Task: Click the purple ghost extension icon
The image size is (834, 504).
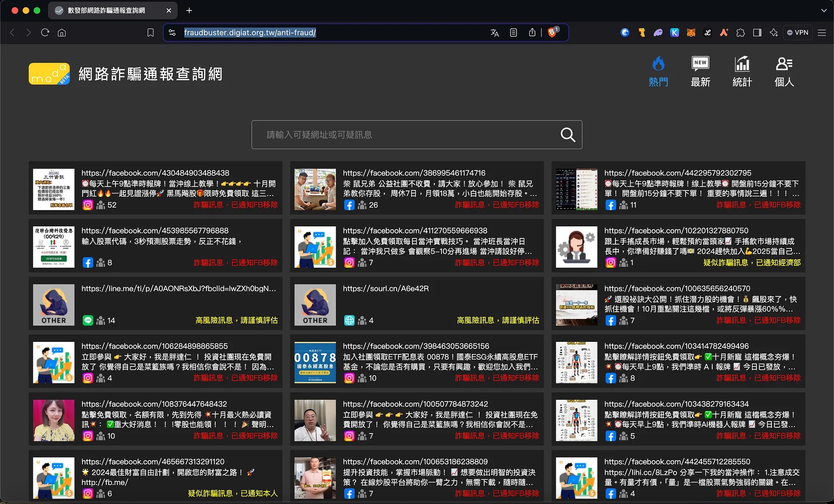Action: pos(658,33)
